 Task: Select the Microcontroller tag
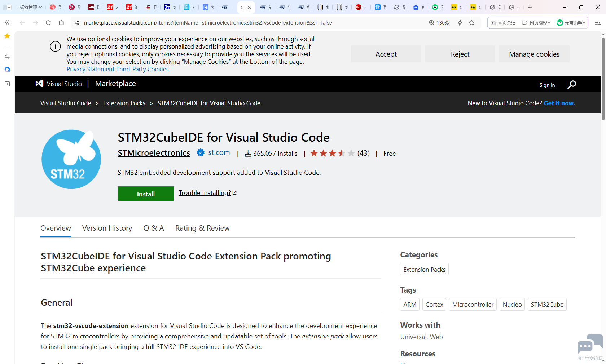coord(473,305)
